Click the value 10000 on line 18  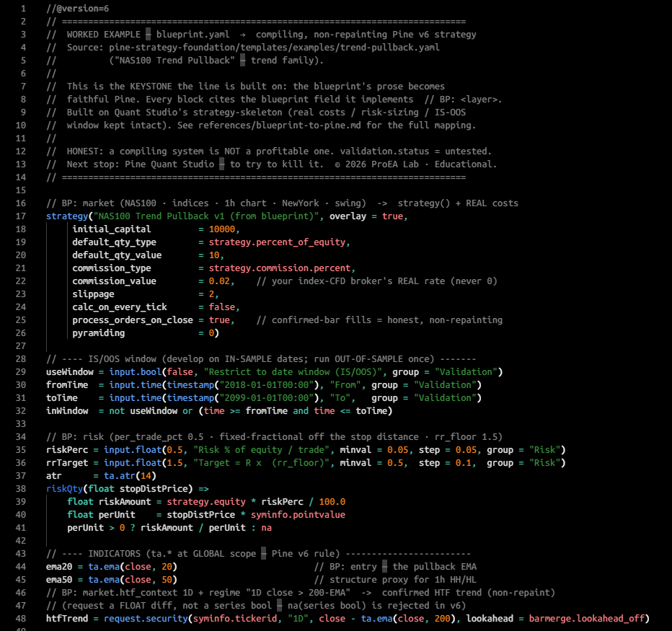(222, 229)
